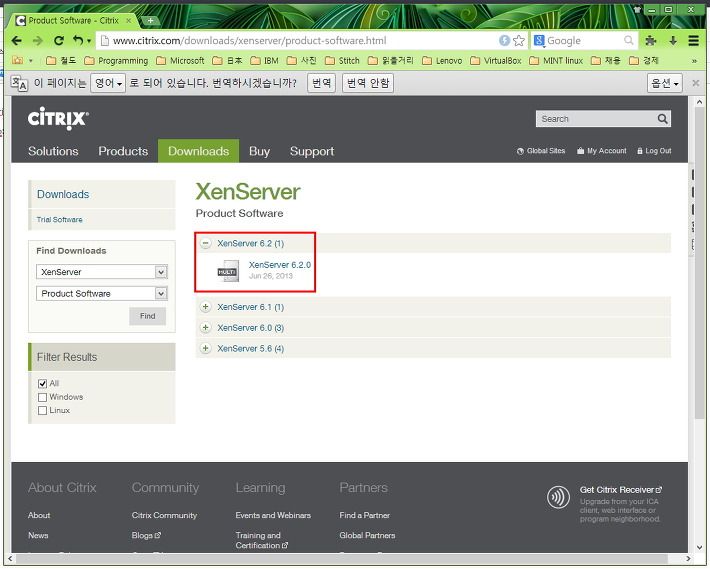Go back using the browser back arrow

click(x=17, y=41)
